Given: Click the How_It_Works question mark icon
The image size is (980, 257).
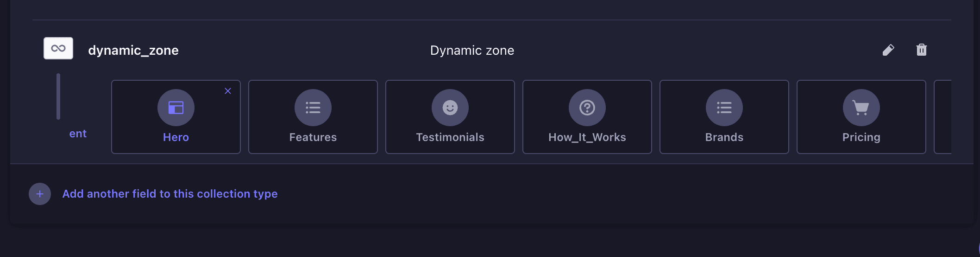Looking at the screenshot, I should pos(587,108).
